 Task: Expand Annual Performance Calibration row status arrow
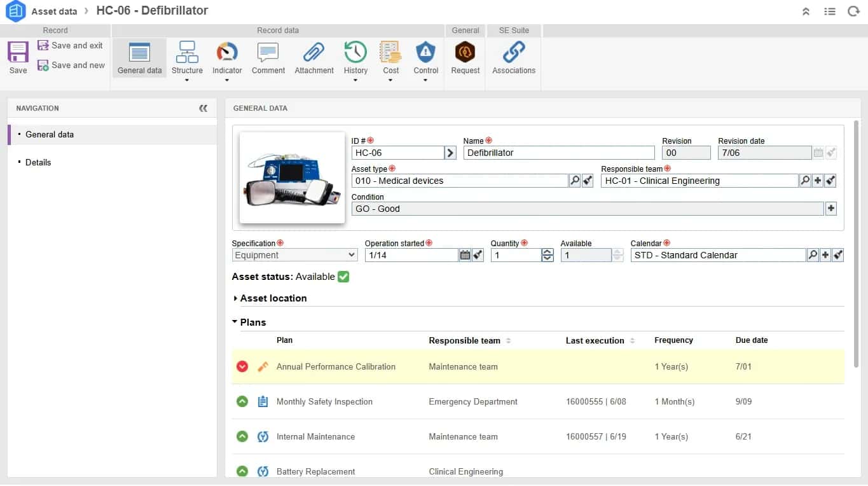tap(242, 366)
